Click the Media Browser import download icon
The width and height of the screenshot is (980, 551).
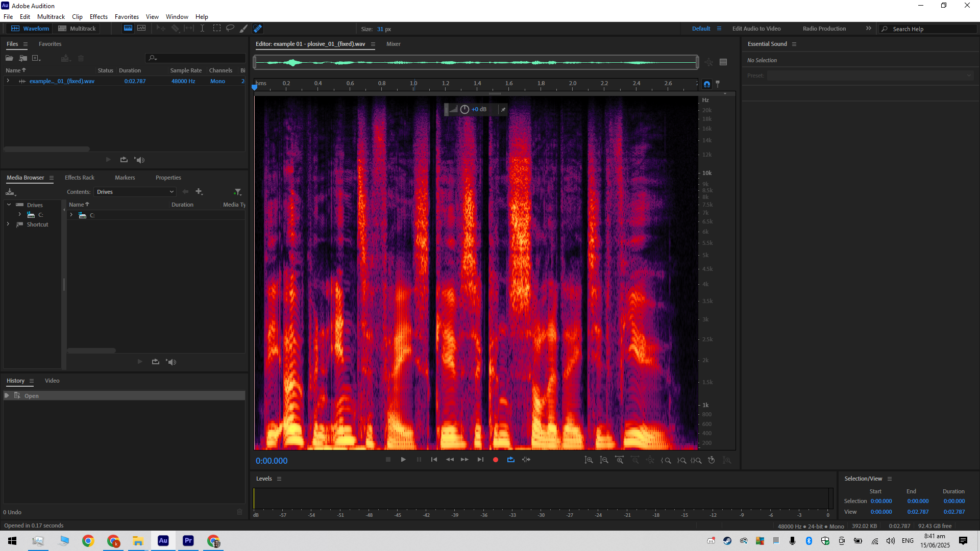(10, 192)
